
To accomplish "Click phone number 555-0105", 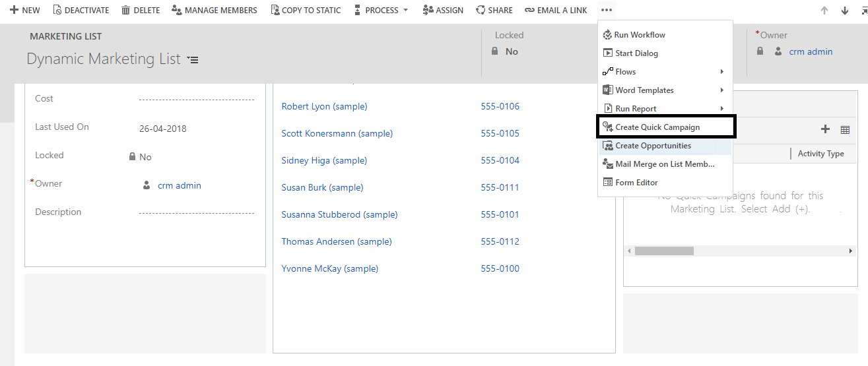I will 500,133.
